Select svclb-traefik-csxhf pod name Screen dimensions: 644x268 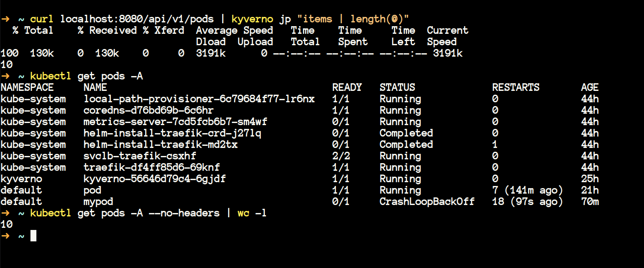click(140, 156)
